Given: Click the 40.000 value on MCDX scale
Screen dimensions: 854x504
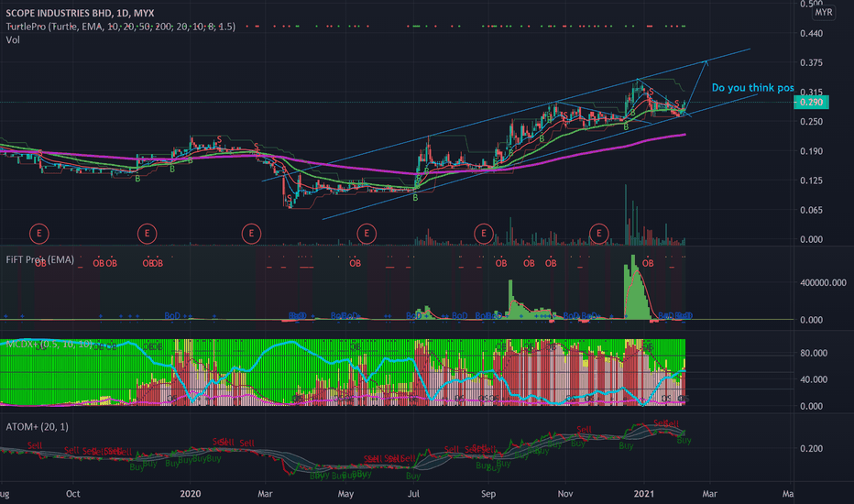Looking at the screenshot, I should click(x=814, y=379).
